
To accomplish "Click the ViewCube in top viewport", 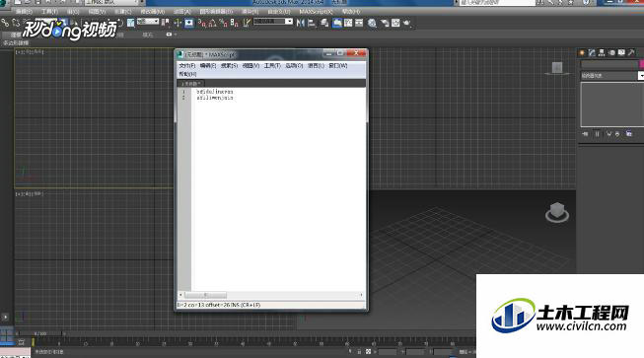I will (557, 69).
